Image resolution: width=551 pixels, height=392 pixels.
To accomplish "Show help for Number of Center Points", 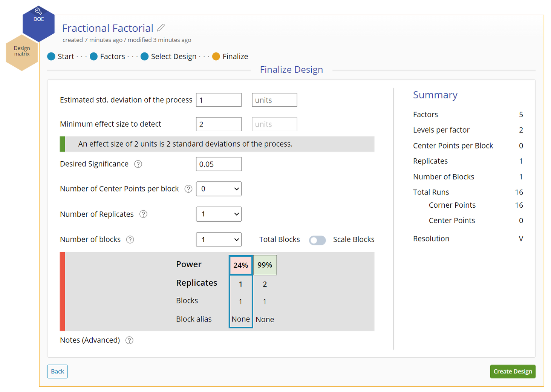I will coord(188,189).
